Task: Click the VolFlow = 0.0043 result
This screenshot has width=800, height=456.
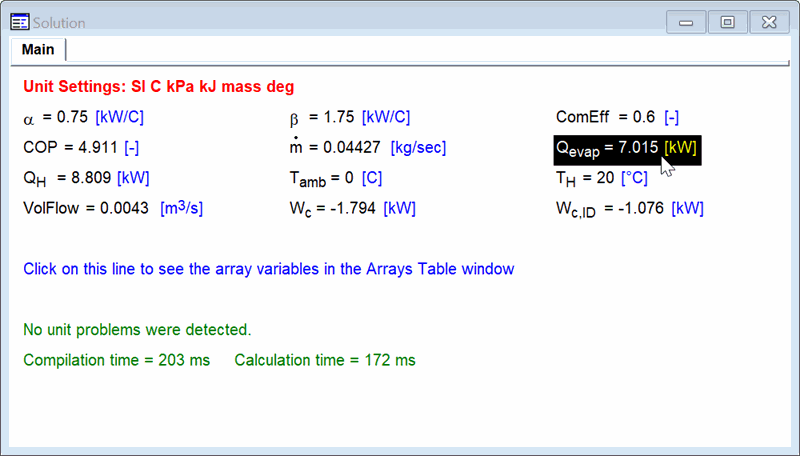Action: coord(86,208)
